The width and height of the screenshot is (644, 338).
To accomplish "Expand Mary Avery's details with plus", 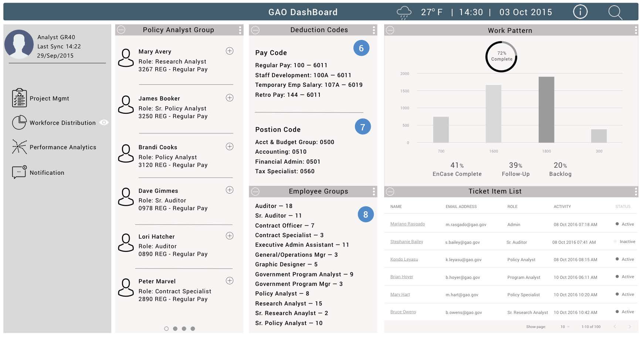I will 230,51.
